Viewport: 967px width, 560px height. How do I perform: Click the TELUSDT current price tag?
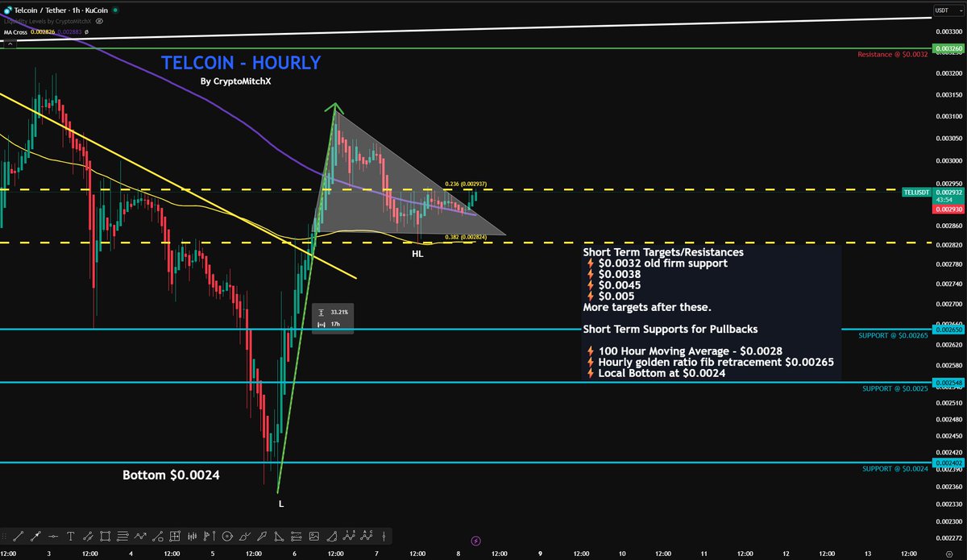click(918, 193)
